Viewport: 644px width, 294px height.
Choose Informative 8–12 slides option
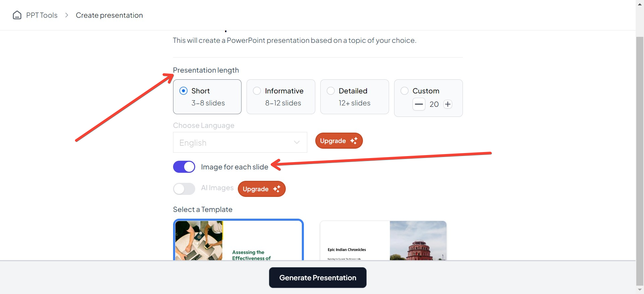point(257,91)
